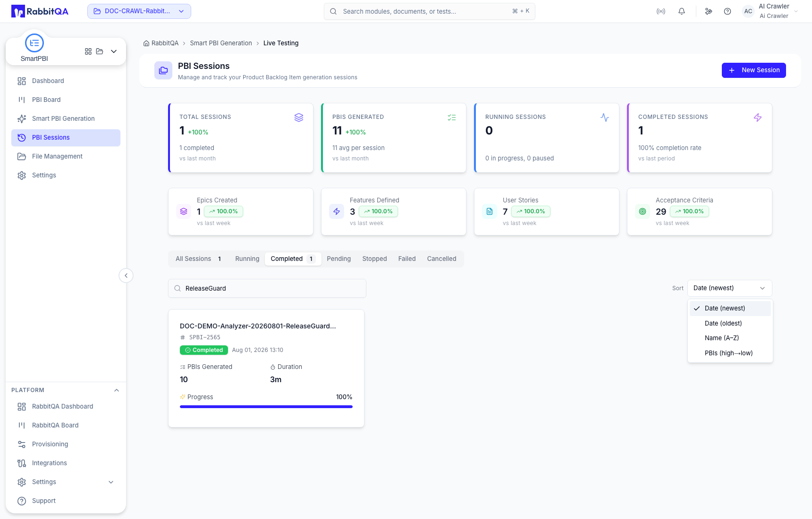Open RabbitQA Board in Platform section

pos(66,426)
